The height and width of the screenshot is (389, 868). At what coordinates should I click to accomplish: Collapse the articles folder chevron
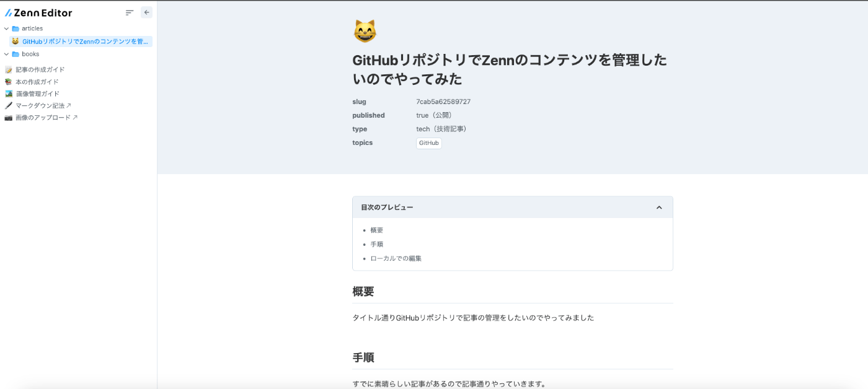[7, 28]
